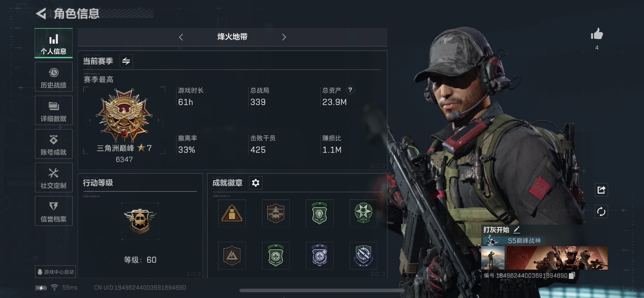This screenshot has height=298, width=644.
Task: Click the question mark beside 总资产
Action: 350,90
